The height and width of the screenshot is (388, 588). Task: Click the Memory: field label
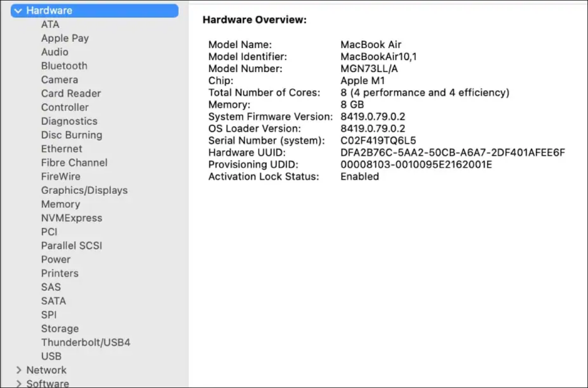(x=229, y=104)
